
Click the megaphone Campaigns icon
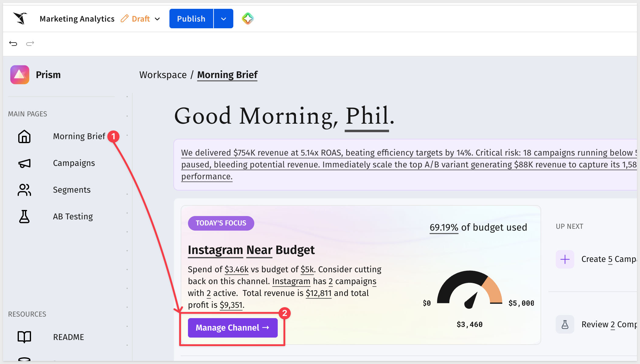point(24,163)
